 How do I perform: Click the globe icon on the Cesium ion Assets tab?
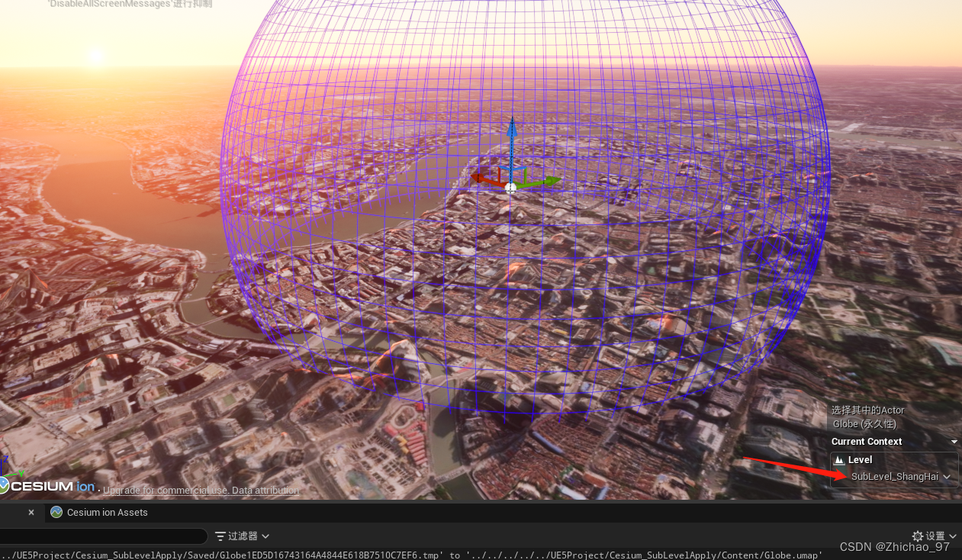[x=56, y=512]
